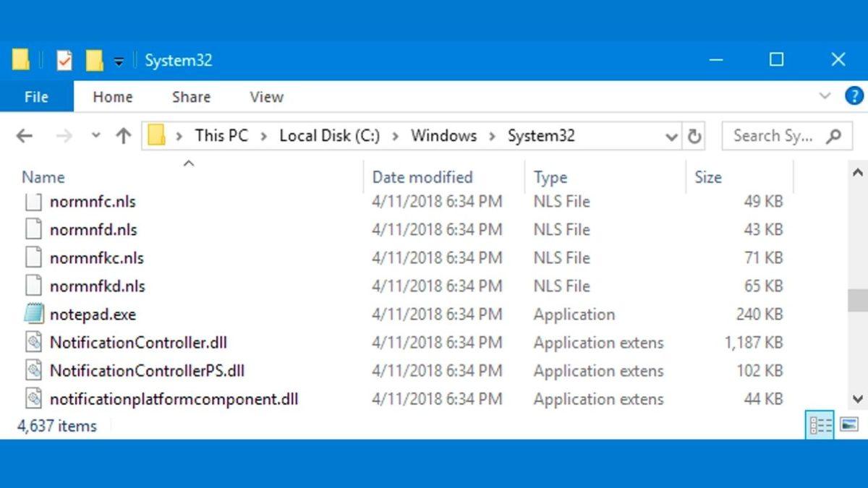Click the notepad.exe file icon
The height and width of the screenshot is (488, 868).
(34, 314)
